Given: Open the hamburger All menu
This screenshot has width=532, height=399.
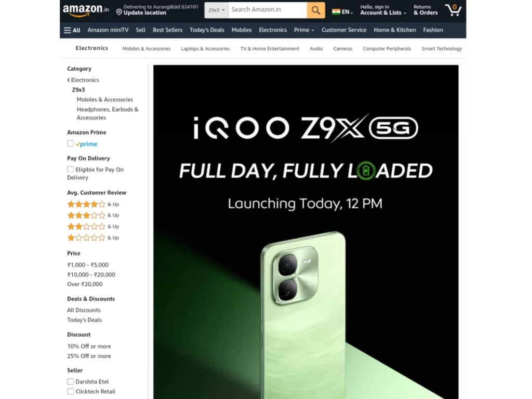Looking at the screenshot, I should [x=72, y=30].
